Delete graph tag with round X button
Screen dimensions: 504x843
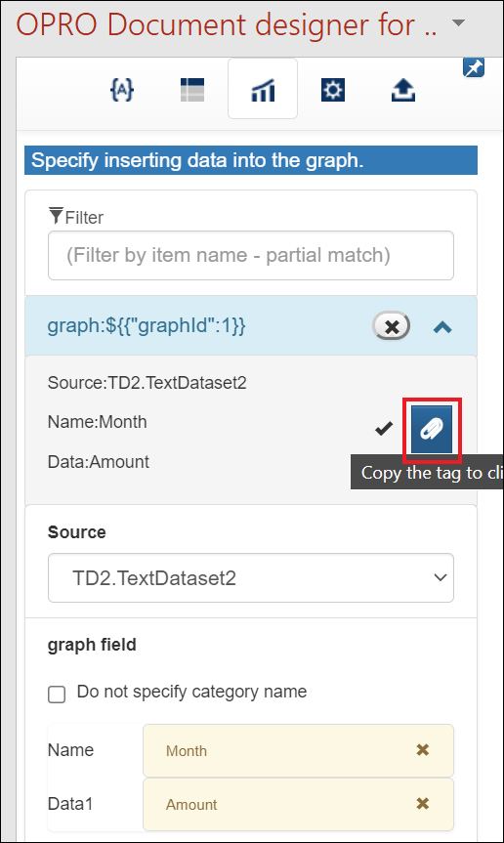click(391, 326)
